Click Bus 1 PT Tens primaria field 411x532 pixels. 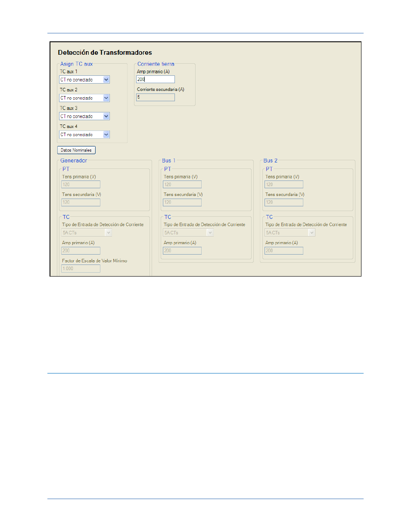point(182,184)
